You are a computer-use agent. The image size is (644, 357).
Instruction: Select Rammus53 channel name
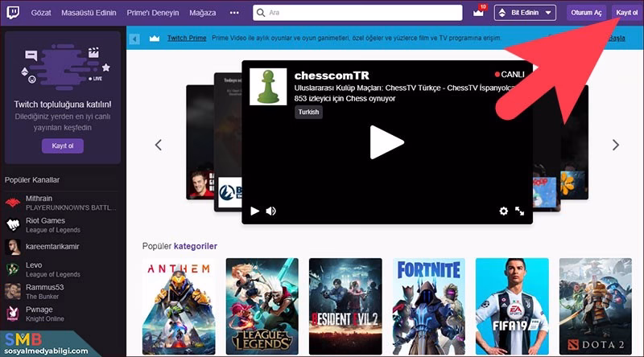(x=45, y=287)
